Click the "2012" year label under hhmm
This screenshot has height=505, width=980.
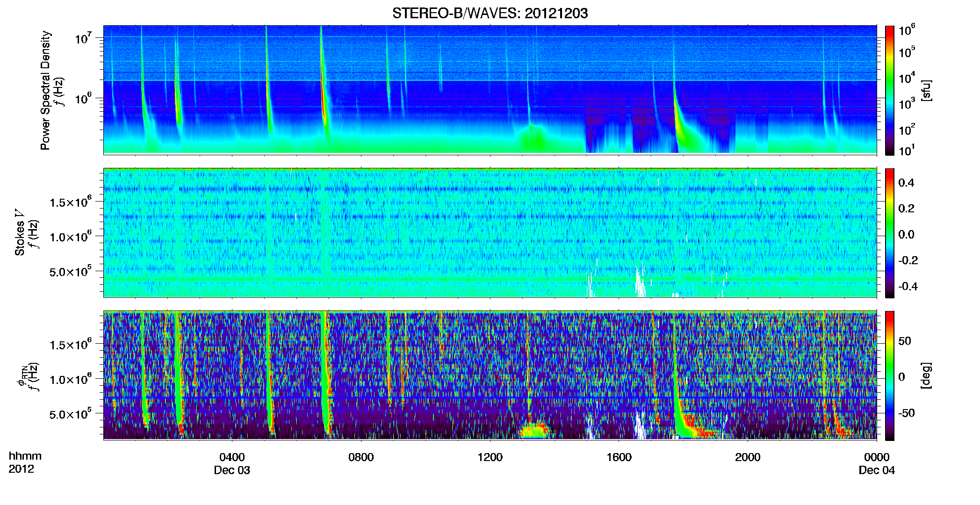[x=21, y=469]
